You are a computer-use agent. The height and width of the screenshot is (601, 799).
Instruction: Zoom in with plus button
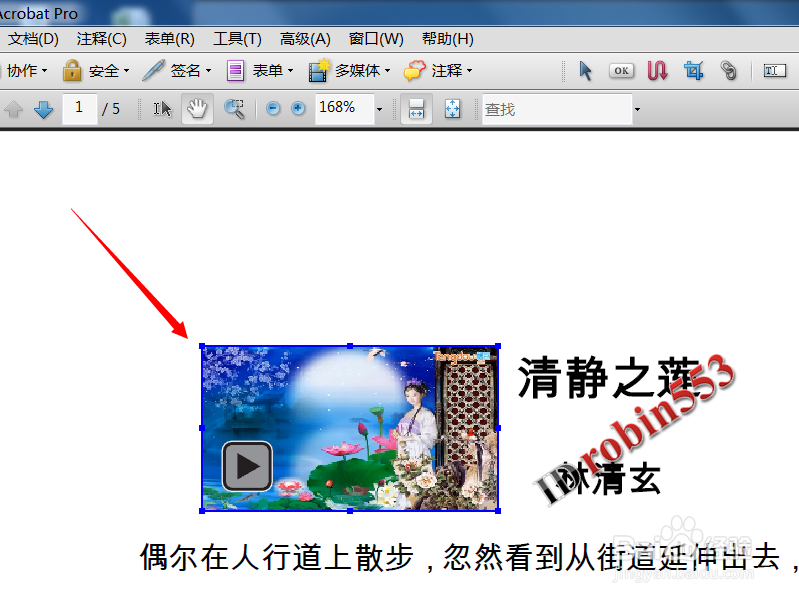pos(298,109)
